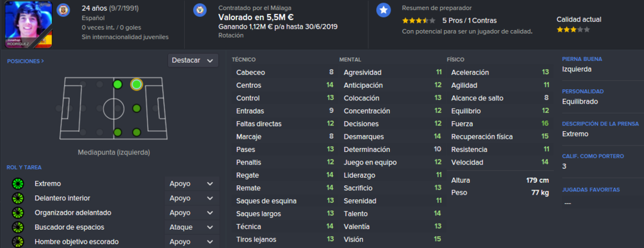
Task: Click the Extremo role suitability wheel icon
Action: pyautogui.click(x=18, y=183)
